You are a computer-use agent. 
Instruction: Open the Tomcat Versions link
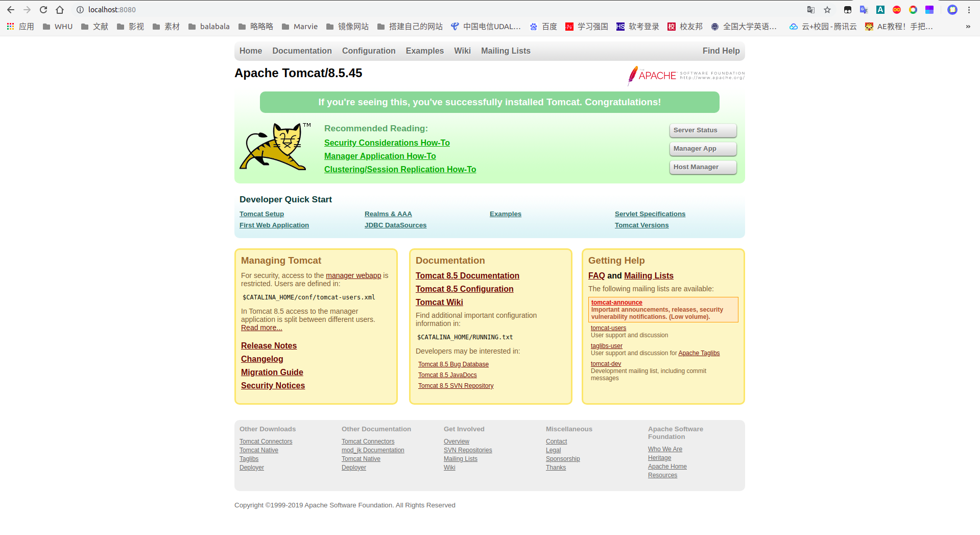641,225
